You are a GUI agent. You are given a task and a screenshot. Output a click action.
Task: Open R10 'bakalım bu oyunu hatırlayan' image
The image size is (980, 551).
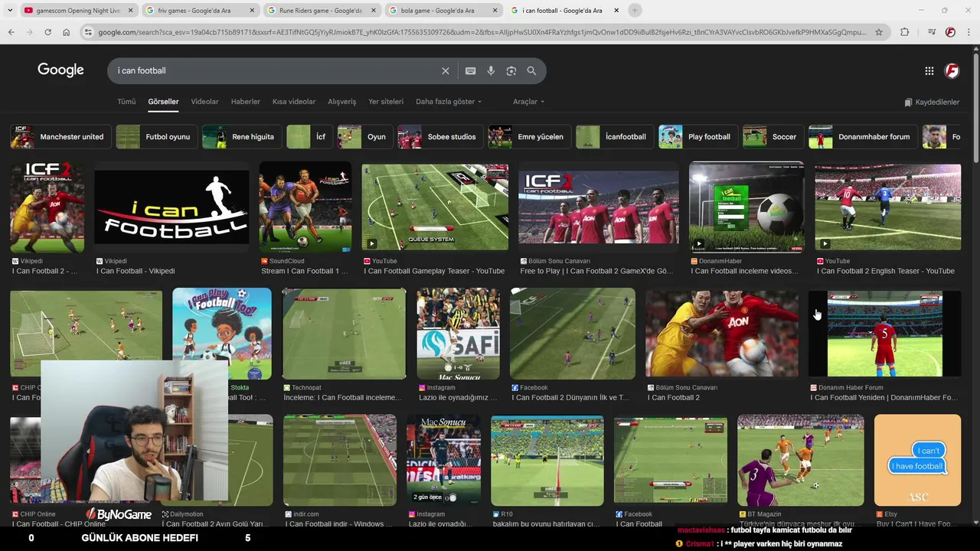point(547,460)
